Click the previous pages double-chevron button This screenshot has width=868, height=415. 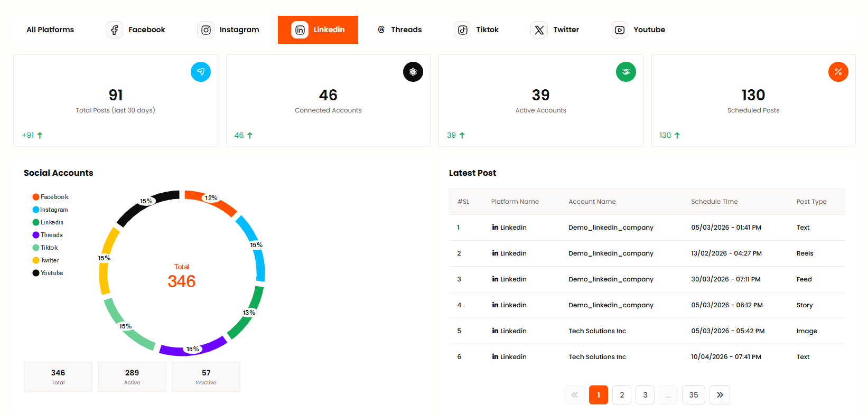574,395
